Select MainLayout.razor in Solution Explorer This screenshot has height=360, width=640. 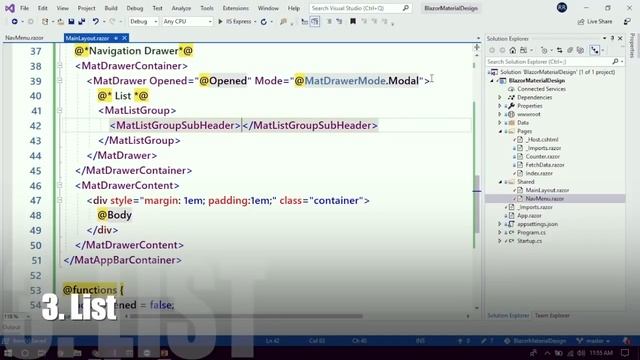[x=547, y=190]
